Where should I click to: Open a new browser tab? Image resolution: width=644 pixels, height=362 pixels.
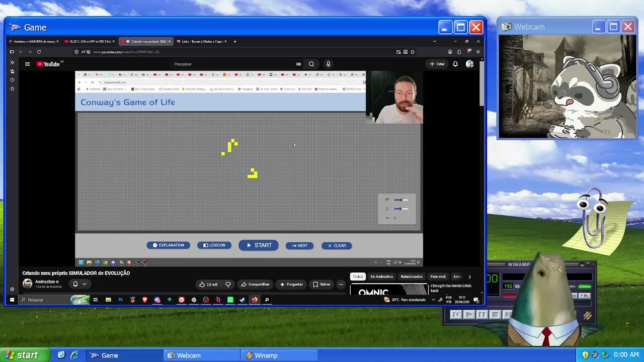(234, 41)
